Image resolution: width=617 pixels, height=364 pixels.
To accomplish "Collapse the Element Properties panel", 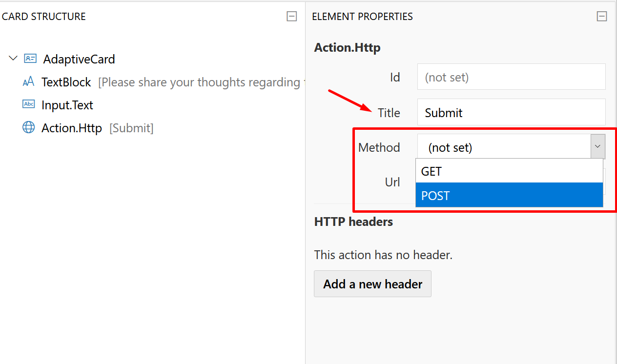I will coord(602,16).
